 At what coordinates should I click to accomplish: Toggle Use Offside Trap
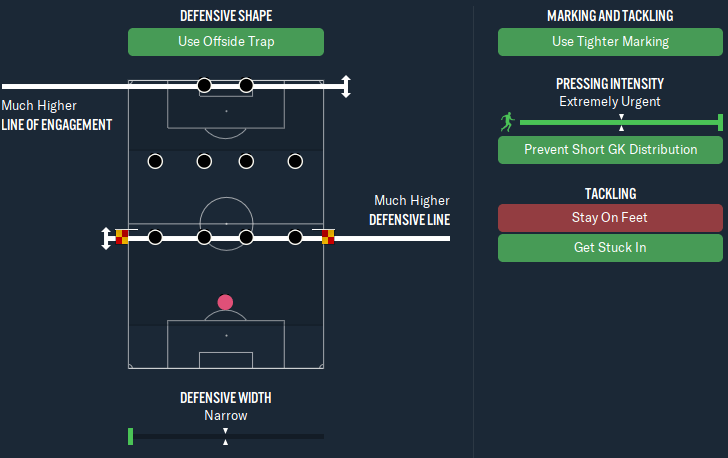click(226, 42)
